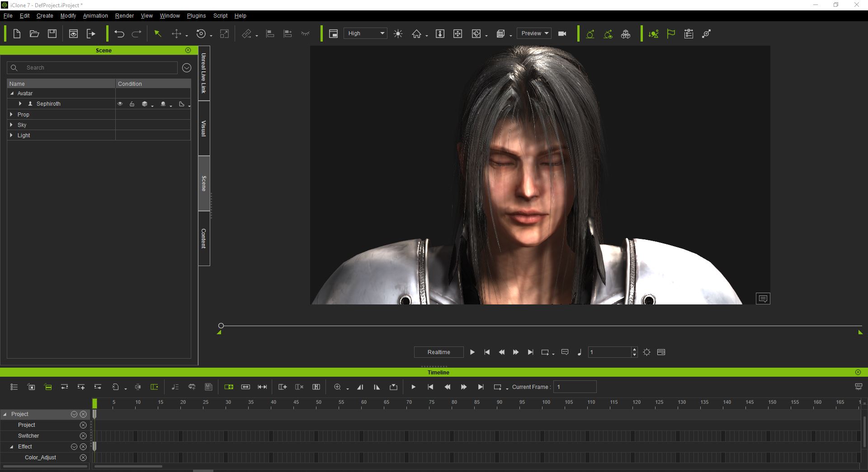Image resolution: width=868 pixels, height=472 pixels.
Task: Toggle the Realtime playback mode button
Action: coord(439,352)
